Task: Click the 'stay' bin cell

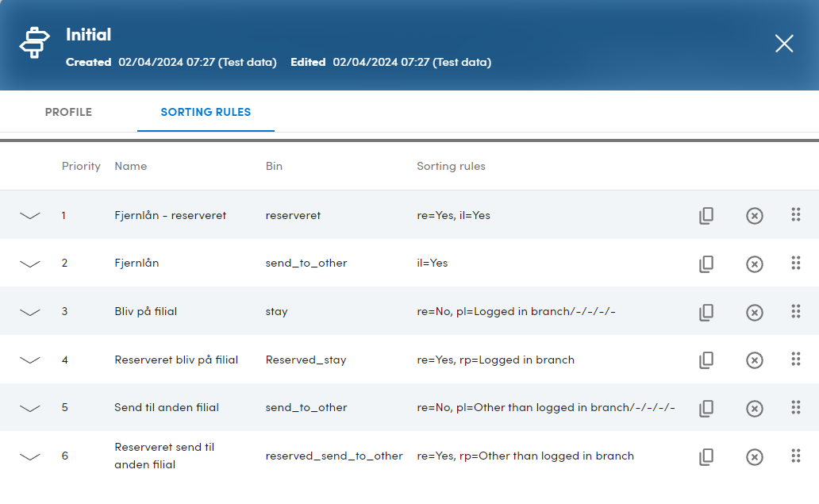Action: [276, 312]
